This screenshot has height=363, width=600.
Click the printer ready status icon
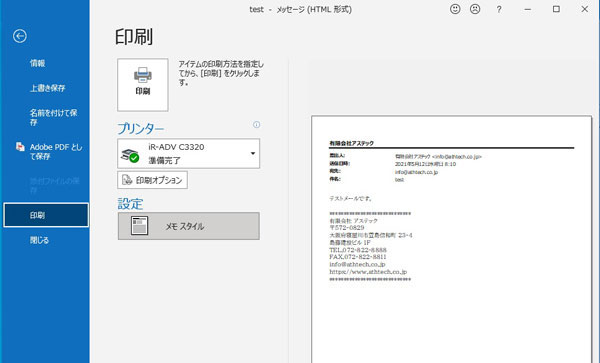tap(130, 155)
